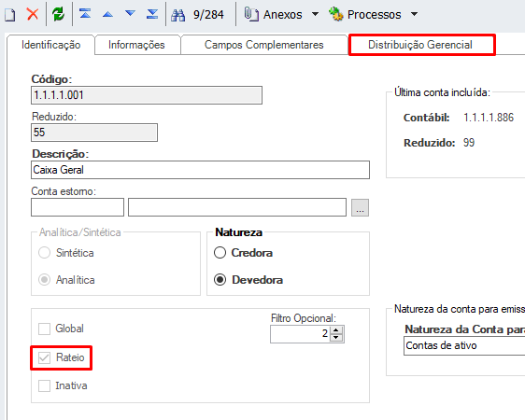Click the Descrição field Caixa Geral
Image resolution: width=525 pixels, height=420 pixels.
pos(200,170)
